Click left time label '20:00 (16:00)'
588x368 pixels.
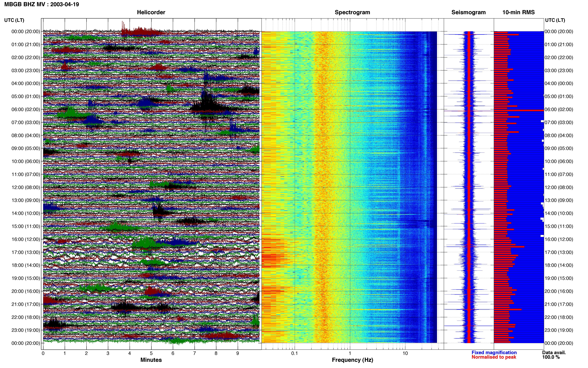point(26,291)
